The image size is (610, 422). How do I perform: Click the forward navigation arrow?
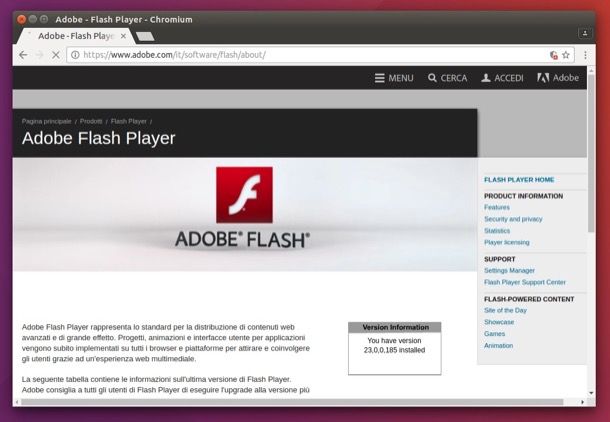[x=39, y=55]
